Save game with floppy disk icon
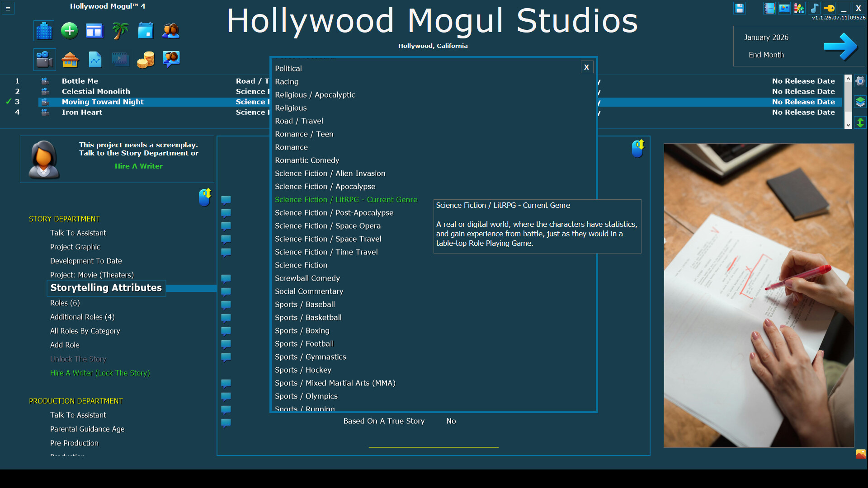The height and width of the screenshot is (488, 868). (x=740, y=8)
